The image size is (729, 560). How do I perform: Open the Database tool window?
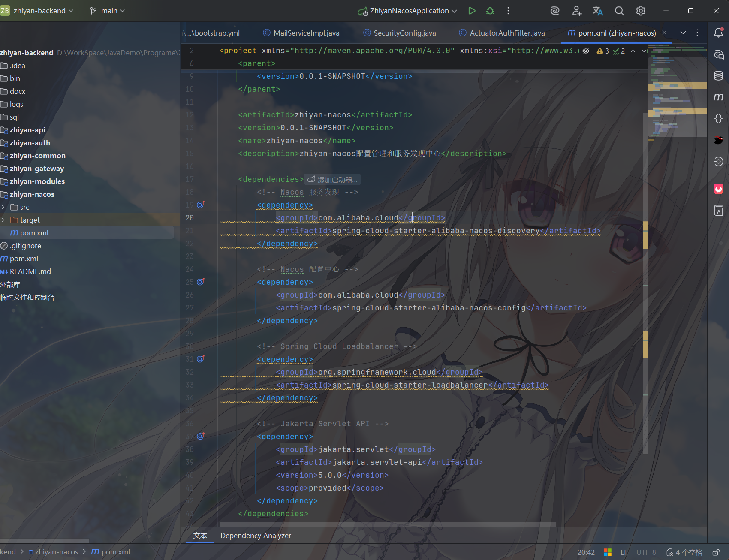(718, 76)
